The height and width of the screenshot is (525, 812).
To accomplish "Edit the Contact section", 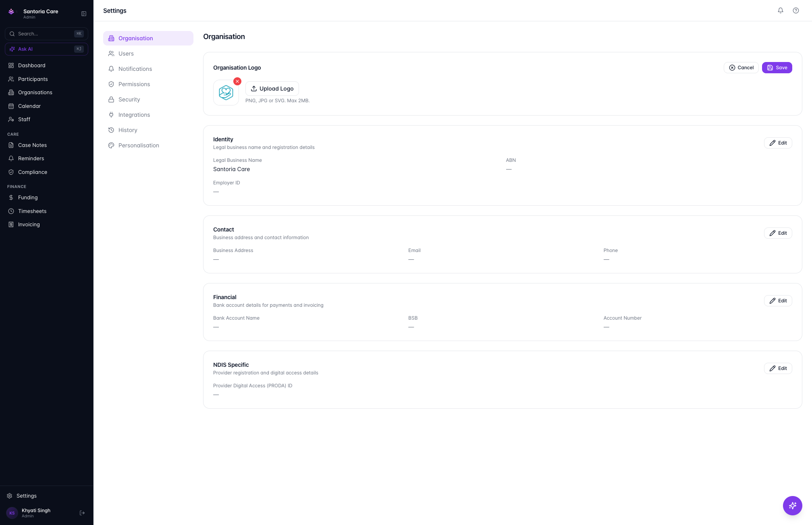I will [x=778, y=233].
